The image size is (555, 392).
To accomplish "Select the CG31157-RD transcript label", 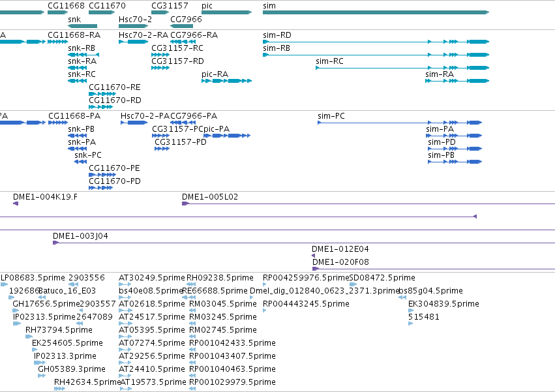I will 177,61.
